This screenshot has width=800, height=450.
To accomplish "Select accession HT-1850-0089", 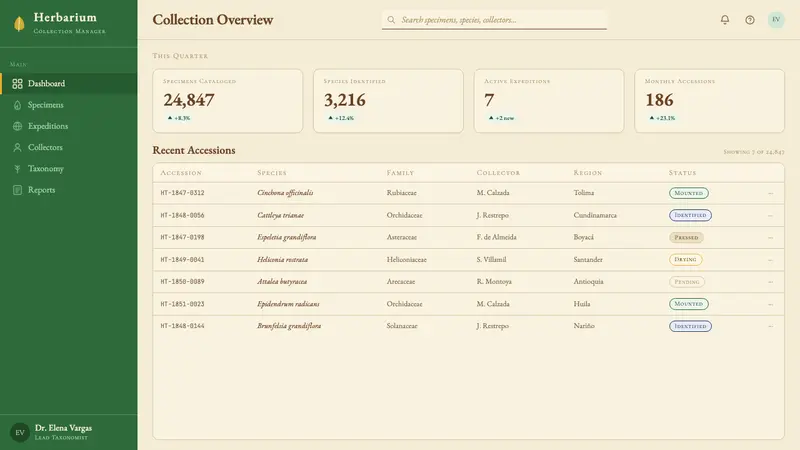I will point(182,282).
